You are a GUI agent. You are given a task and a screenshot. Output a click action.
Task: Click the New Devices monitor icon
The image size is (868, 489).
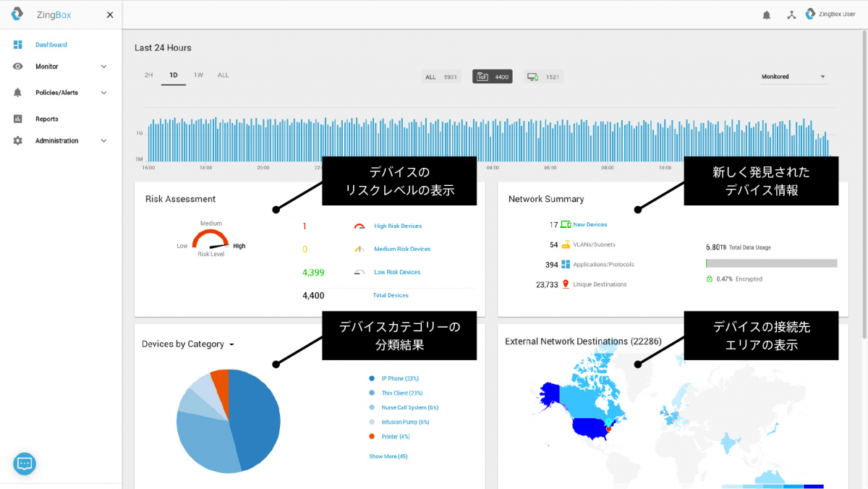click(566, 225)
